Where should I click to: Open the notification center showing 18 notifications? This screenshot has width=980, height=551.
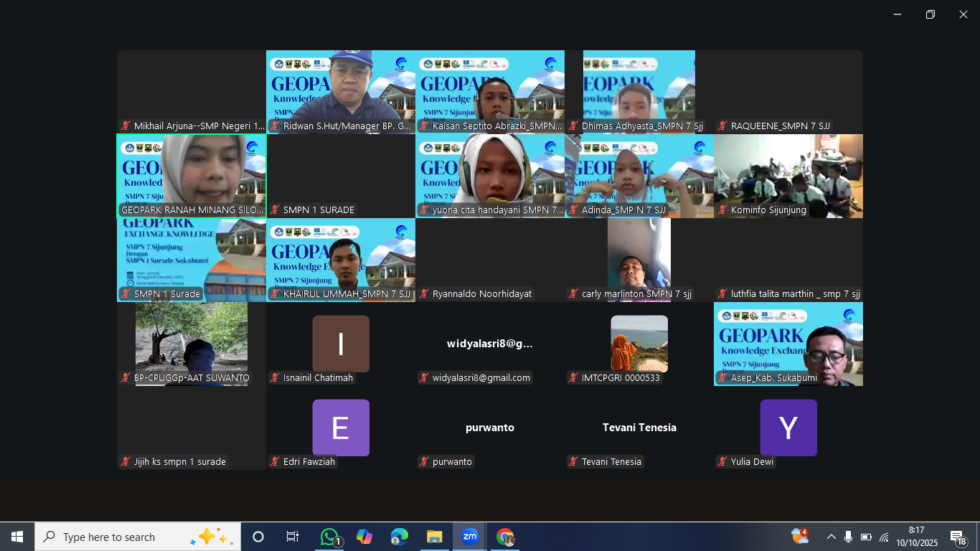coord(958,537)
